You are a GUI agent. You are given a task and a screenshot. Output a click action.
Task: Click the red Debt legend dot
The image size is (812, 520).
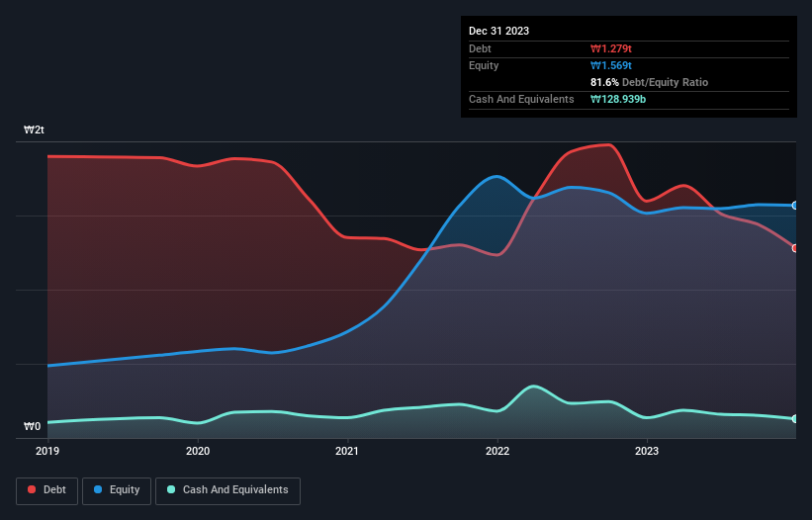[x=32, y=489]
